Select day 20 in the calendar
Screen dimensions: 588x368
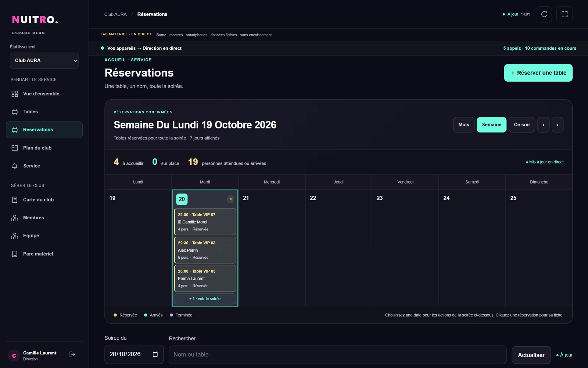[x=182, y=199]
